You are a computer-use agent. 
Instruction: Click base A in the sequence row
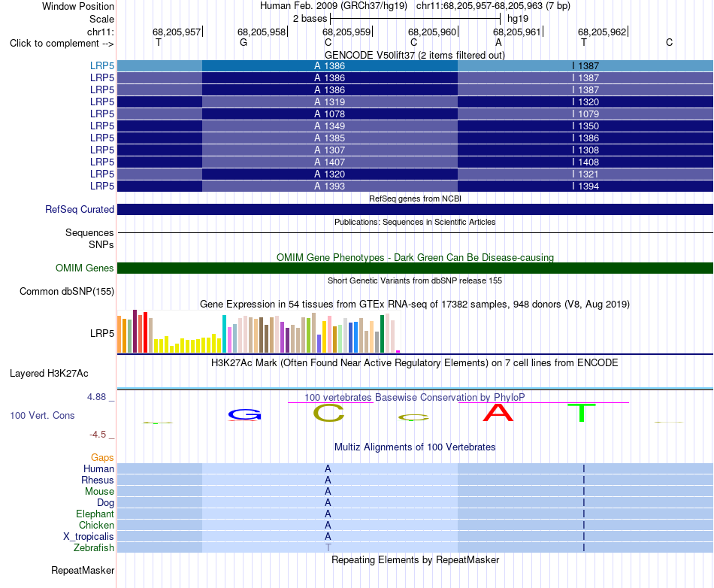click(498, 42)
